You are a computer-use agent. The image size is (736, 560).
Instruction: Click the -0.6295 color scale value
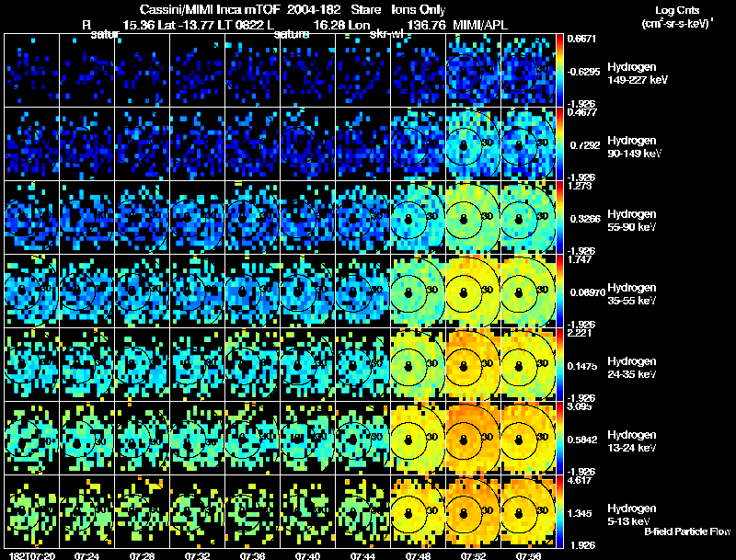click(x=584, y=72)
